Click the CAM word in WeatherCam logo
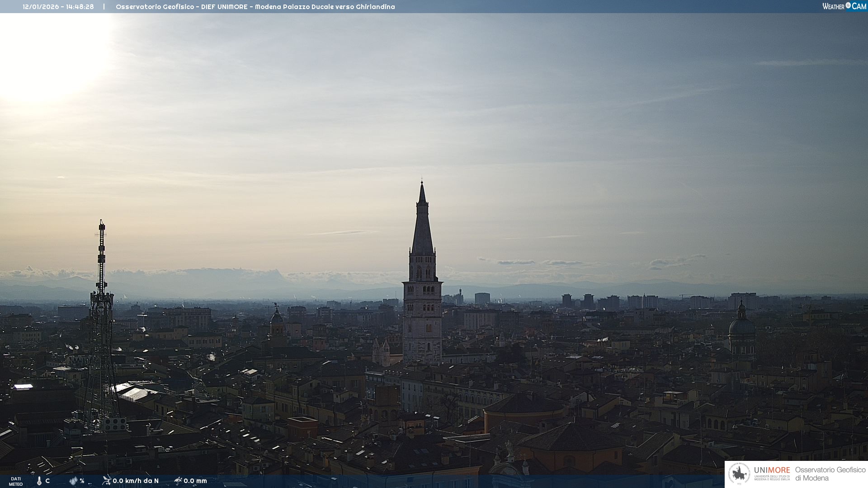The image size is (868, 488). 859,6
